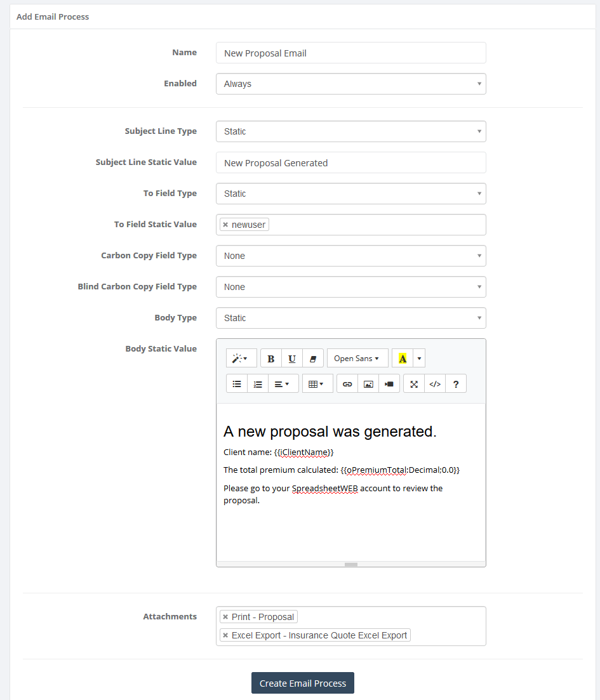
Task: Insert a link using the link icon
Action: click(x=347, y=383)
